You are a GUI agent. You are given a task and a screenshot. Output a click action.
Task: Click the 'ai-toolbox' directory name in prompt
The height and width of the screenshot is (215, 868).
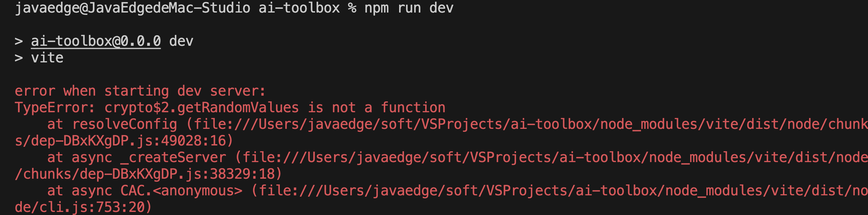299,8
